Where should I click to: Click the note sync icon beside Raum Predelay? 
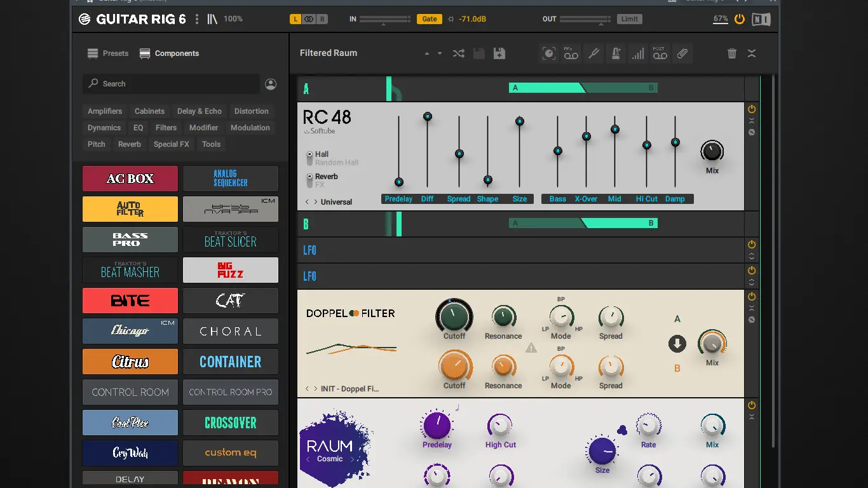coord(457,407)
